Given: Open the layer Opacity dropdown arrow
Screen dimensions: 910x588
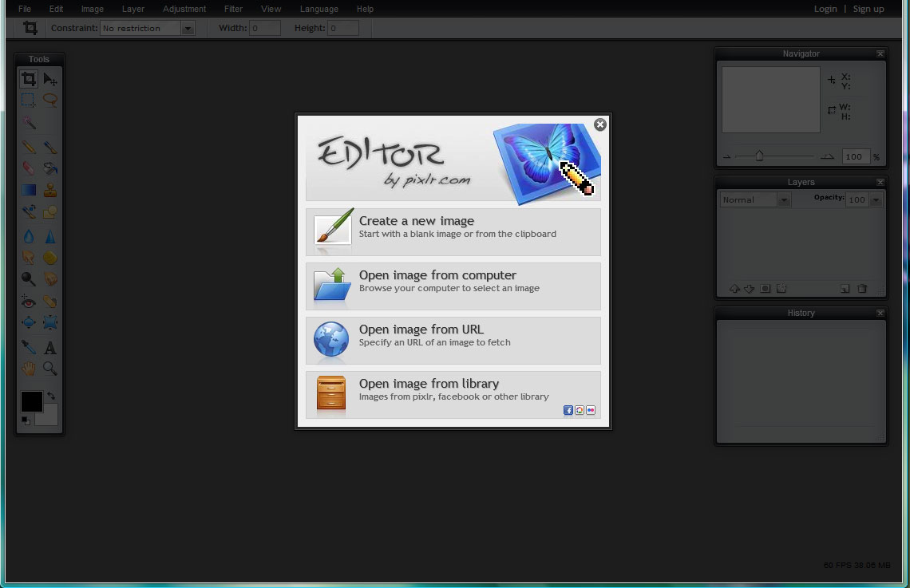Looking at the screenshot, I should [876, 199].
